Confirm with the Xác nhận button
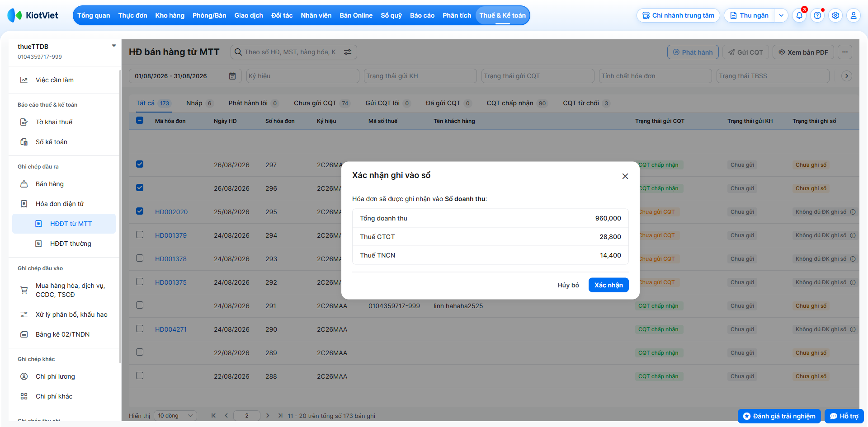 point(609,285)
